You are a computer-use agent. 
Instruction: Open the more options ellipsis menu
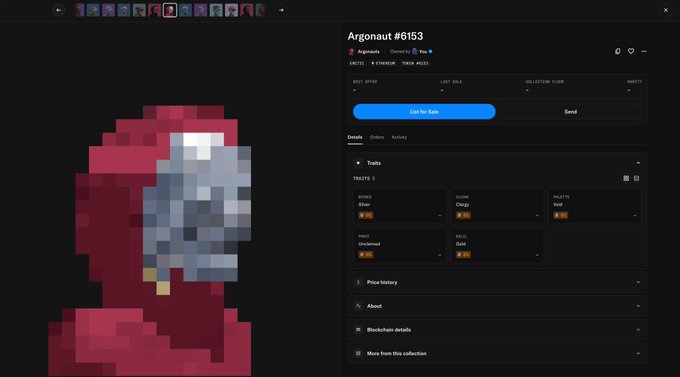pos(644,51)
